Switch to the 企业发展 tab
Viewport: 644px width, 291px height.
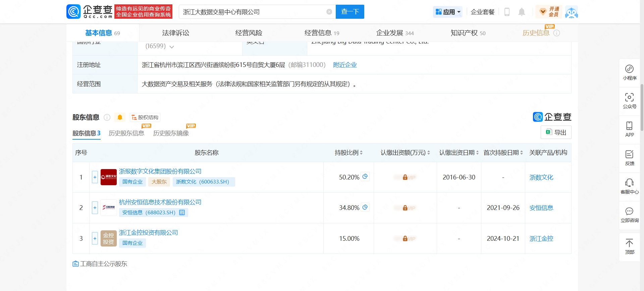coord(395,33)
